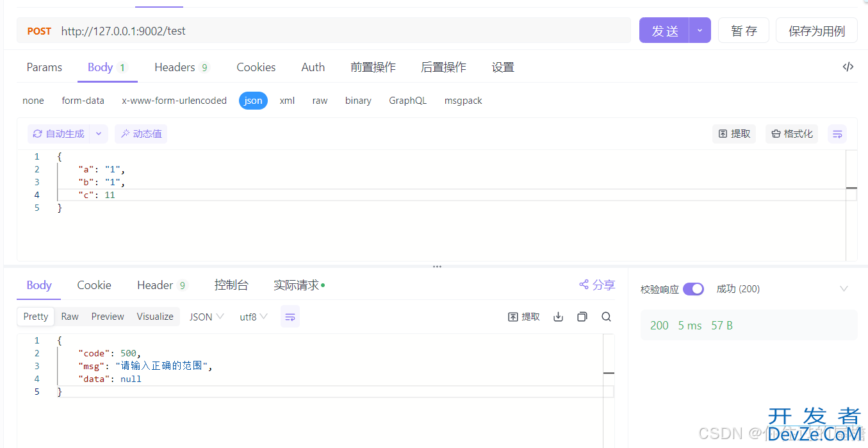Click the 5 ms response time
868x448 pixels.
[x=690, y=326]
